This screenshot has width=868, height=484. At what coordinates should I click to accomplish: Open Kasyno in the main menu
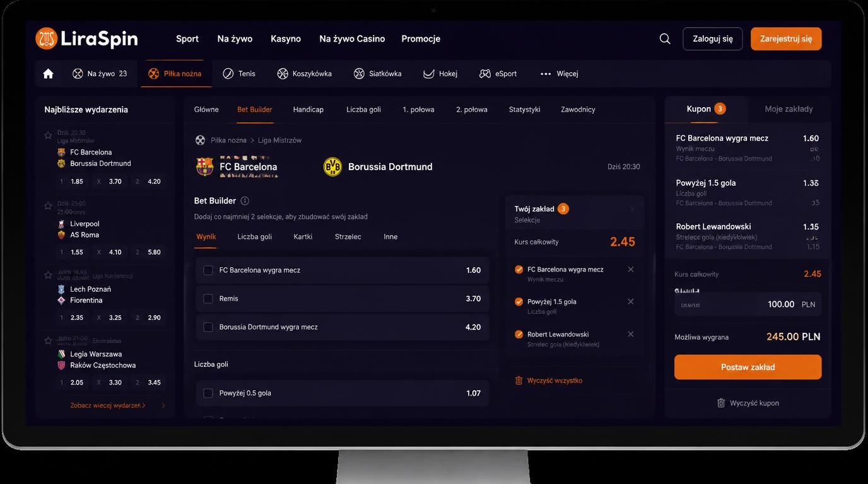(x=286, y=38)
